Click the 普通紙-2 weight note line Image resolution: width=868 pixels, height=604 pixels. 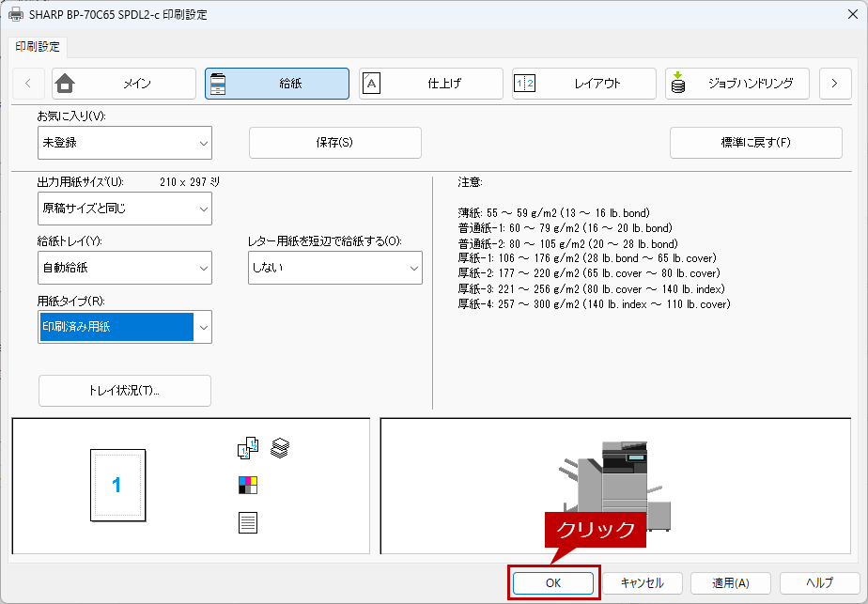(568, 243)
